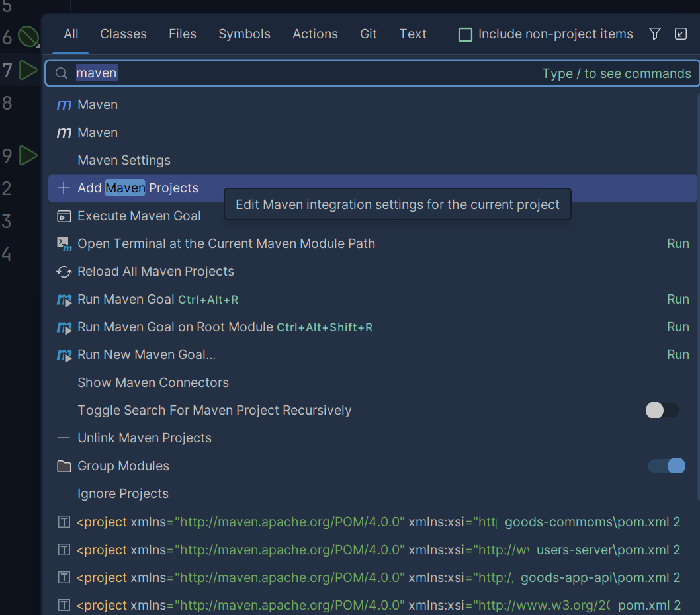The height and width of the screenshot is (615, 700).
Task: Select Run Maven Goal on Root Module
Action: (372, 327)
